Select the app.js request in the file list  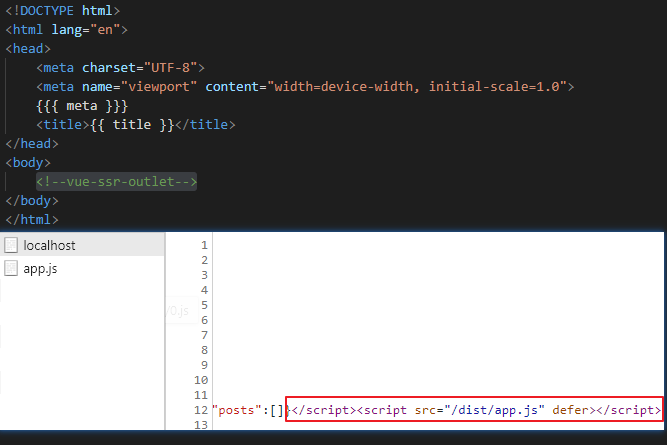pos(82,268)
